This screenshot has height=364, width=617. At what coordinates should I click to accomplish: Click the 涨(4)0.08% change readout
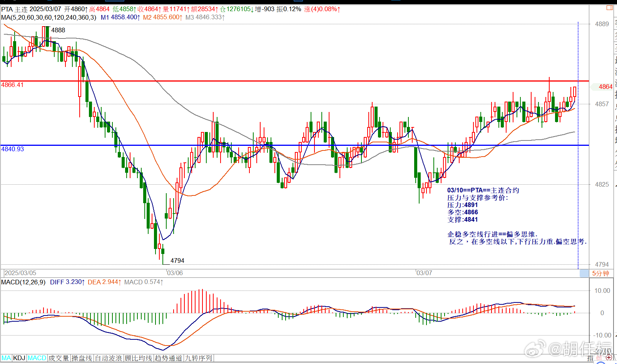click(x=322, y=9)
